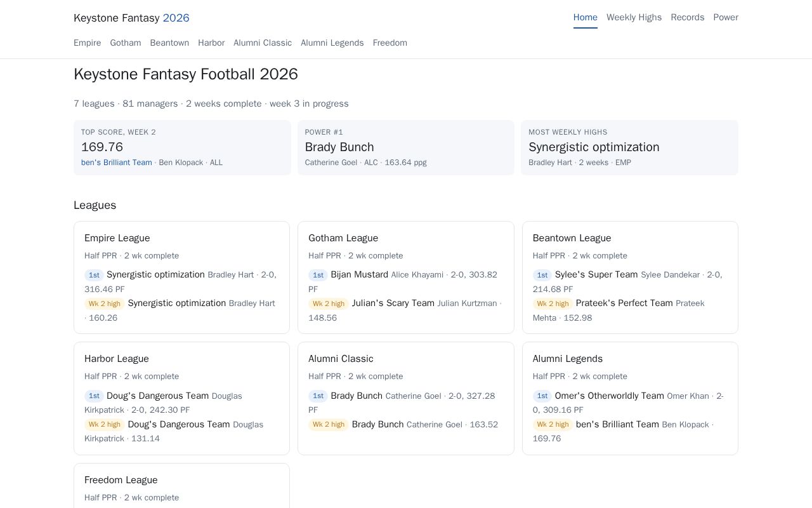Click Bijan Mustard team name
Image resolution: width=812 pixels, height=508 pixels.
click(x=359, y=274)
